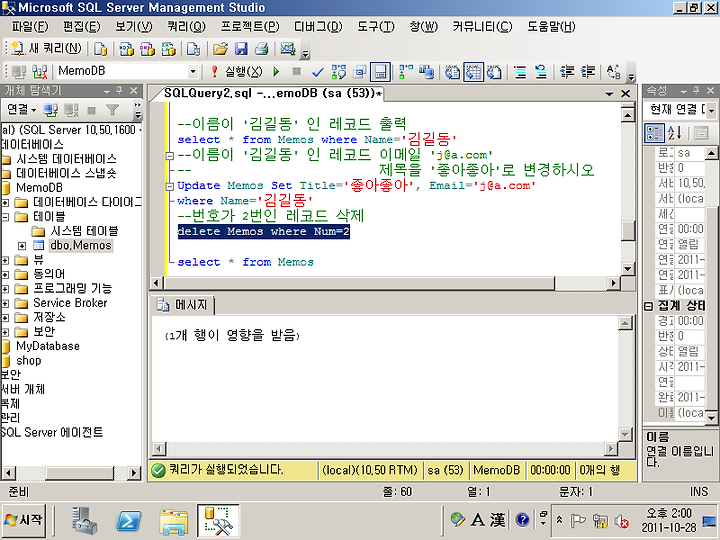720x540 pixels.
Task: Toggle IntelliSense Enabled
Action: pyautogui.click(x=380, y=72)
